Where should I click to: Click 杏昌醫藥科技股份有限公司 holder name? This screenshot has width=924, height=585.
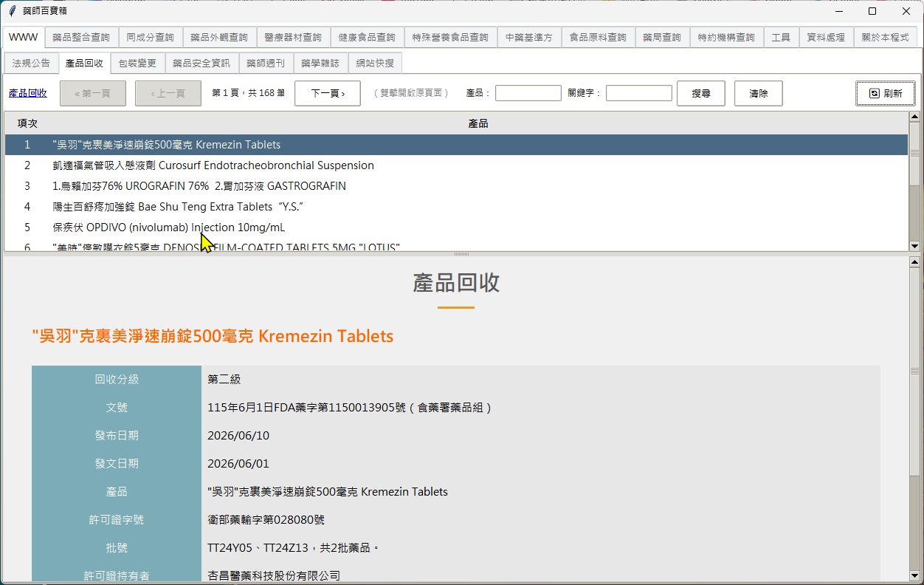click(274, 575)
